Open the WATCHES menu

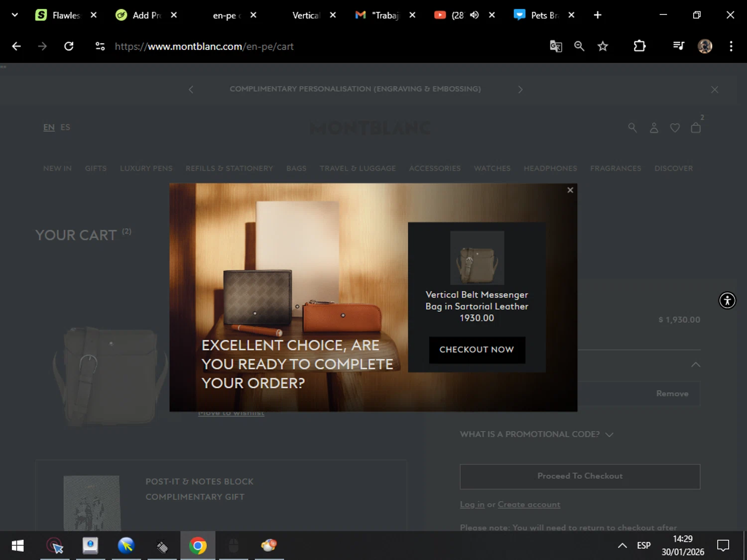492,168
